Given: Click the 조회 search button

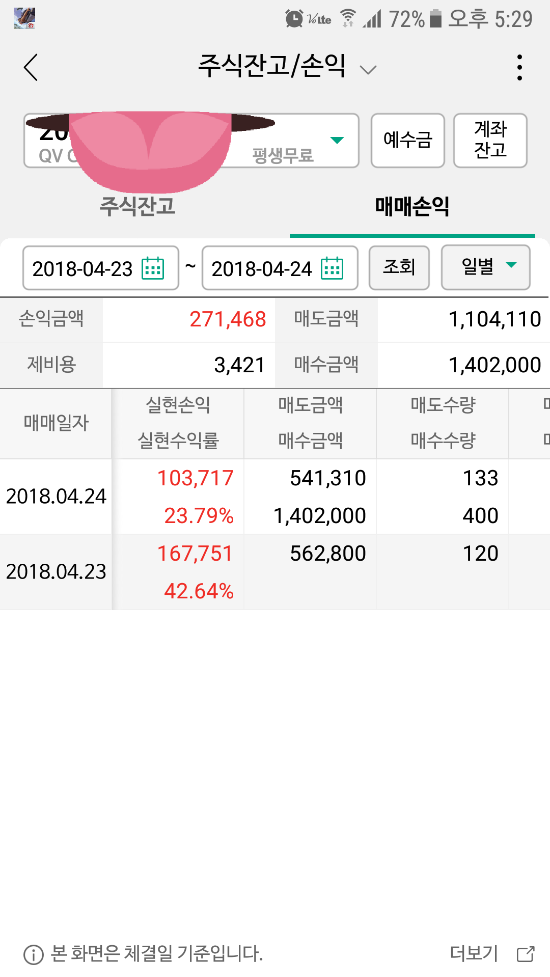Looking at the screenshot, I should tap(399, 267).
